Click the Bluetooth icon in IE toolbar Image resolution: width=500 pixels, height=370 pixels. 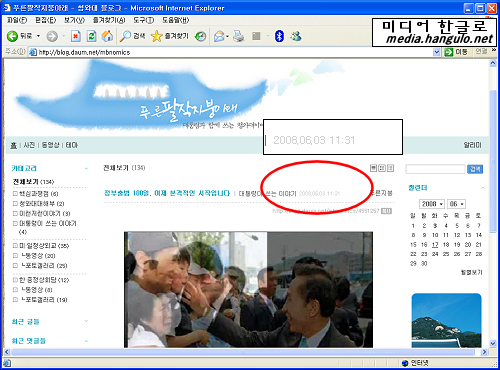coord(279,36)
